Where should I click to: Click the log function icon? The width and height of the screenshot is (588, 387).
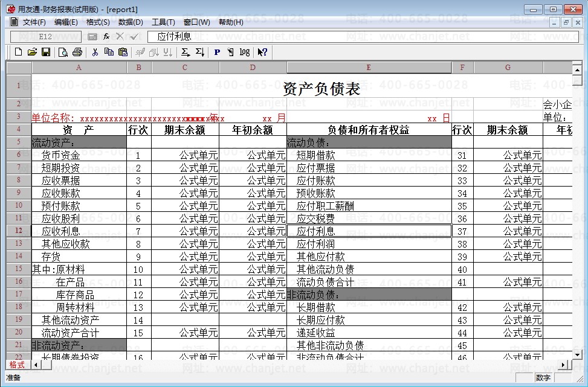click(x=244, y=52)
